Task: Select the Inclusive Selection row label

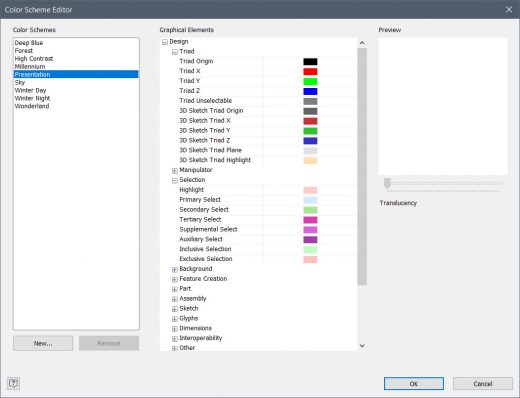Action: tap(205, 249)
